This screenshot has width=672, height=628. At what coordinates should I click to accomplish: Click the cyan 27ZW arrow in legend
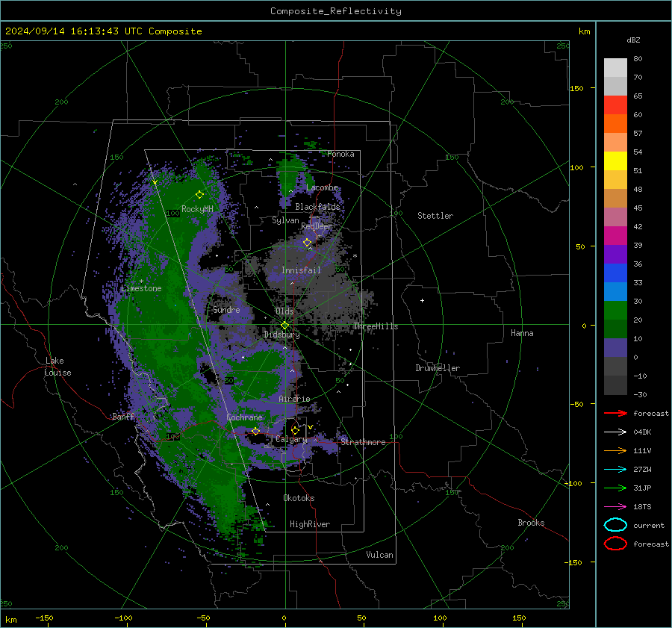click(615, 470)
